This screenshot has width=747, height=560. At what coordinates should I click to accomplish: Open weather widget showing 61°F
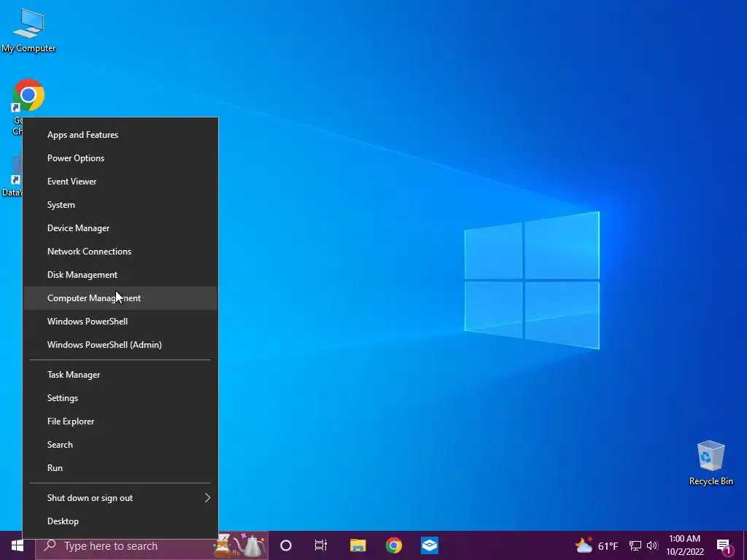pyautogui.click(x=597, y=545)
